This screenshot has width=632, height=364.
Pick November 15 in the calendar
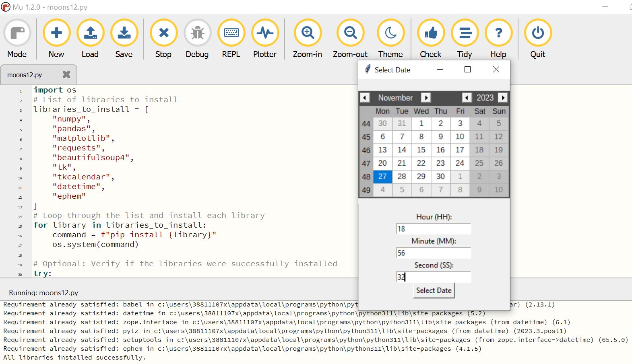pyautogui.click(x=421, y=150)
